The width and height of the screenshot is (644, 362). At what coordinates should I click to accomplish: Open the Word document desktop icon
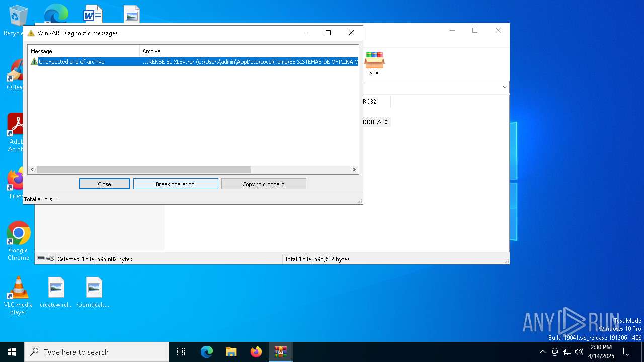tap(93, 14)
